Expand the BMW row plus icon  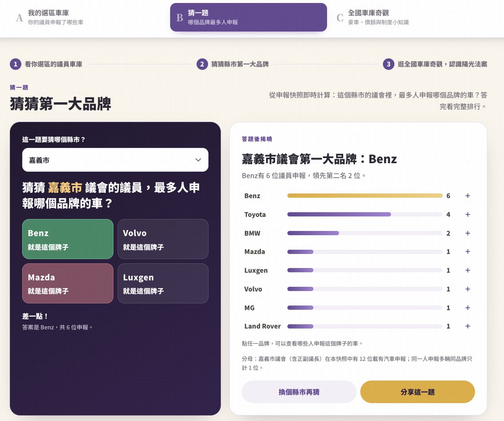468,233
